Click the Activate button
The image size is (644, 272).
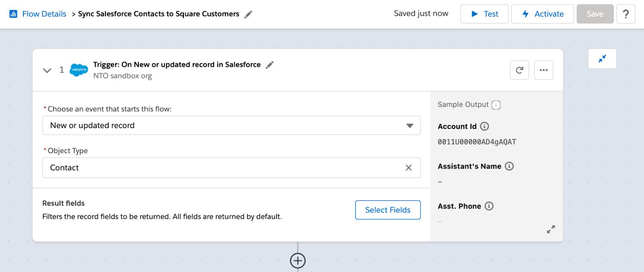tap(542, 14)
